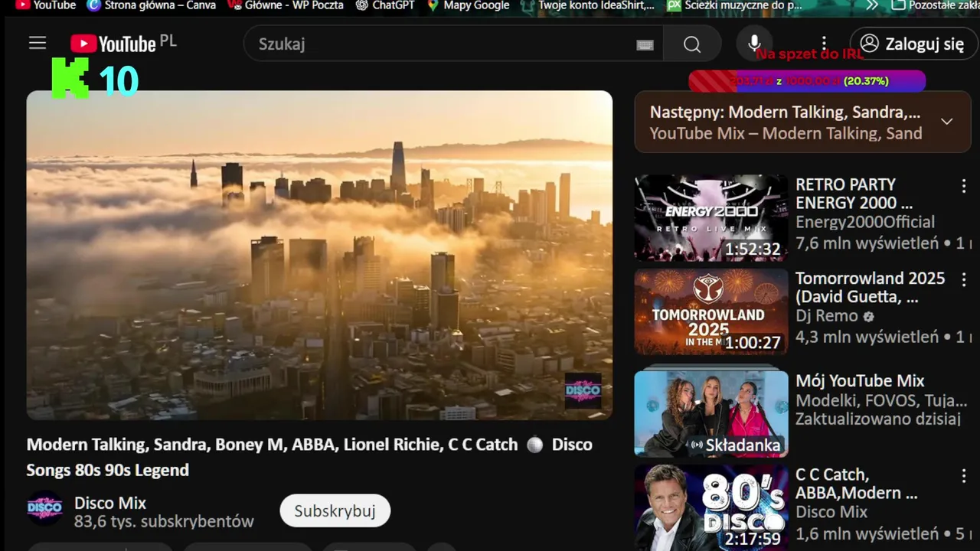Click Zaloguj się sign-in button

point(913,44)
